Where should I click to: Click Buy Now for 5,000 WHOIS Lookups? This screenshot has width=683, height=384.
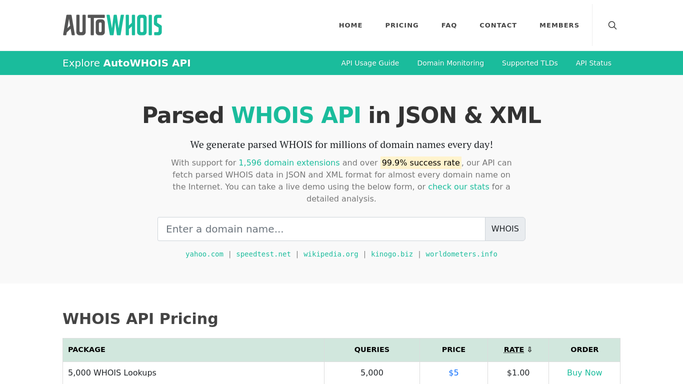[584, 373]
